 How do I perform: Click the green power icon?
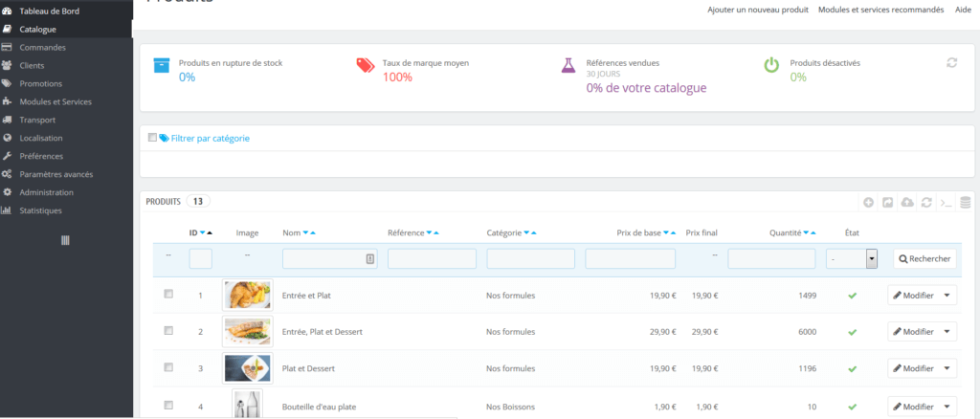point(772,65)
